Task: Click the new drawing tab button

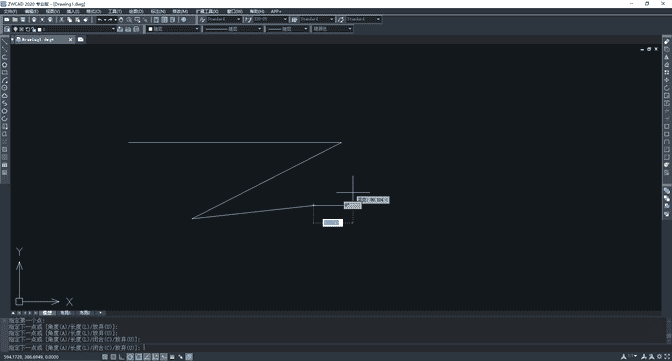Action: pos(81,39)
